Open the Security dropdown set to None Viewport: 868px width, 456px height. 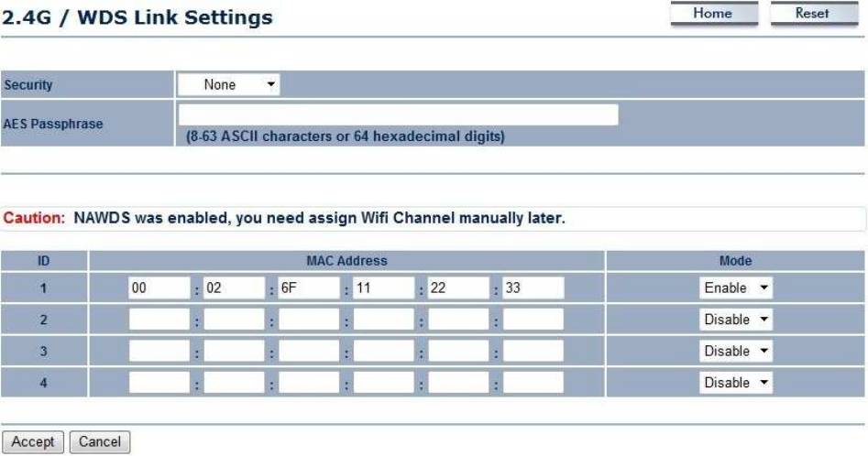[x=228, y=84]
